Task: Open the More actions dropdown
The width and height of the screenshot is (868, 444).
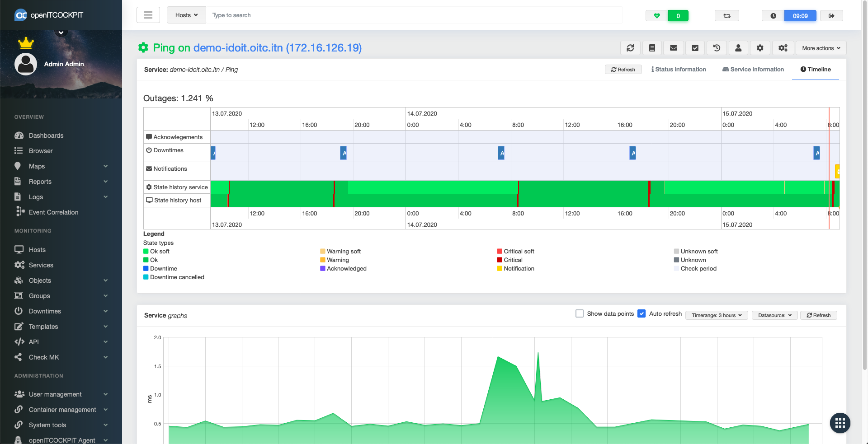Action: 821,48
